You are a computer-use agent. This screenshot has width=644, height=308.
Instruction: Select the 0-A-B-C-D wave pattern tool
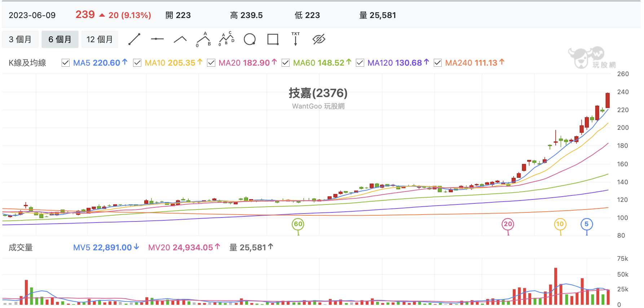click(x=227, y=39)
